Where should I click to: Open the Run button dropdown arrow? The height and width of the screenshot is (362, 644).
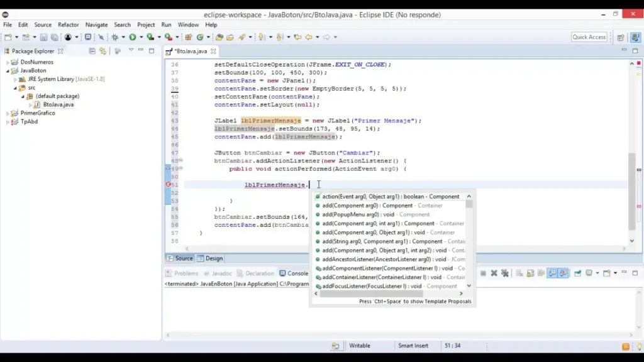[141, 38]
